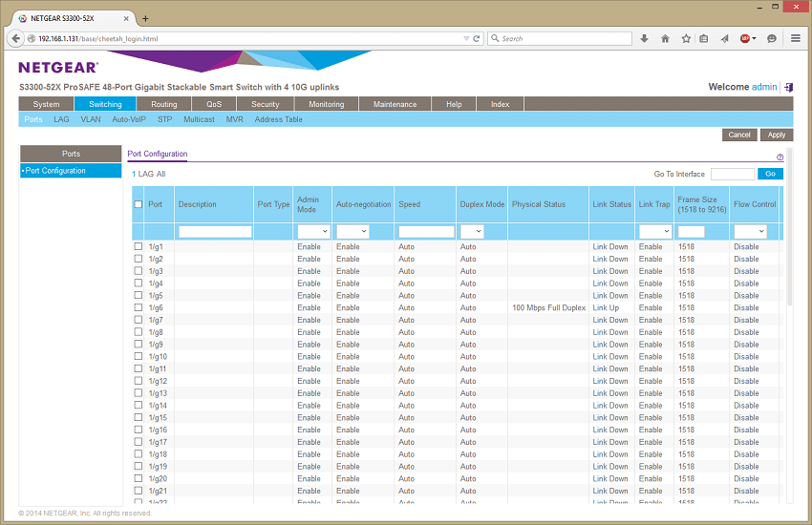Tick the select-all checkbox in table header

(x=139, y=204)
